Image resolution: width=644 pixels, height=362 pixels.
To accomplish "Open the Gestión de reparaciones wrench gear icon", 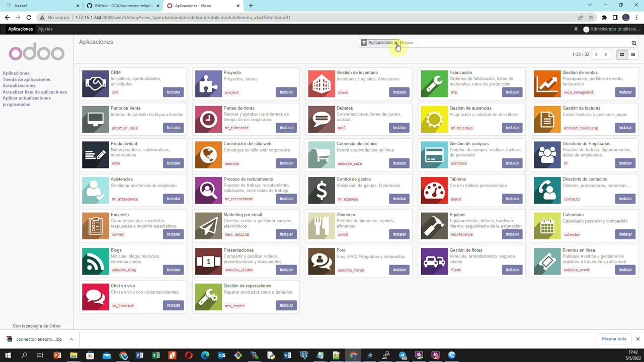I will click(208, 297).
